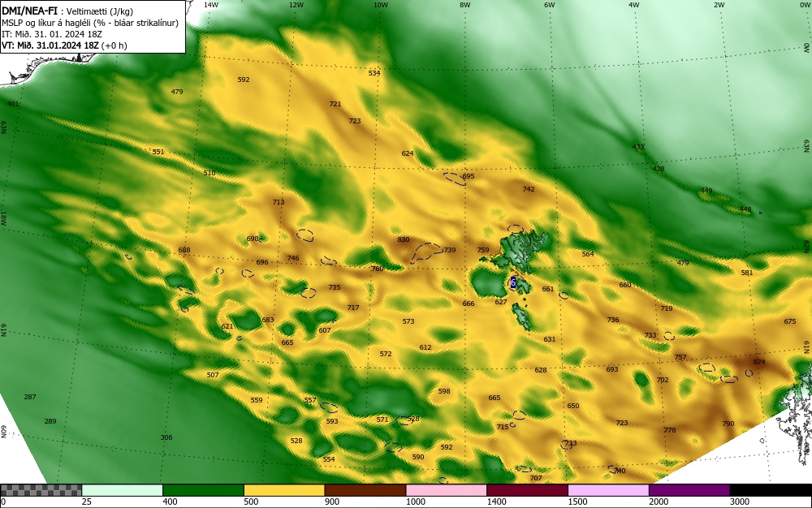Click the map value '790'
The image size is (812, 508).
728,423
